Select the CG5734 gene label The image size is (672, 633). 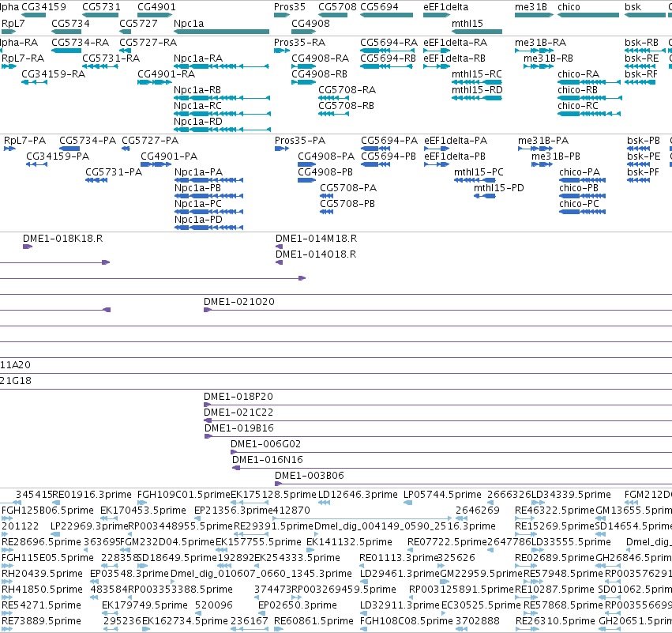point(71,23)
